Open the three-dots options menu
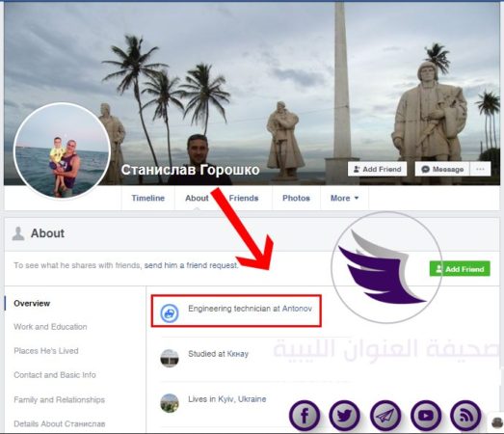Viewport: 504px width, 434px height. pyautogui.click(x=480, y=169)
